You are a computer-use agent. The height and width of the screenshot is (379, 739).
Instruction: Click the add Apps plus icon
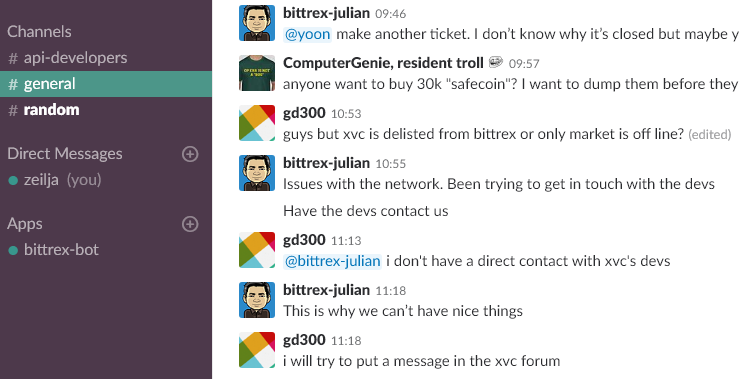coord(190,224)
